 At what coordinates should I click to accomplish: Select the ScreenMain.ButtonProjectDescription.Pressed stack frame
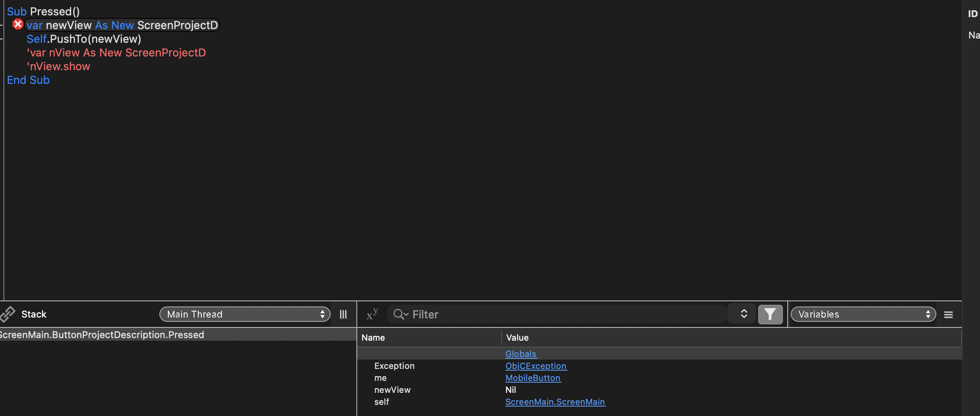tap(102, 335)
